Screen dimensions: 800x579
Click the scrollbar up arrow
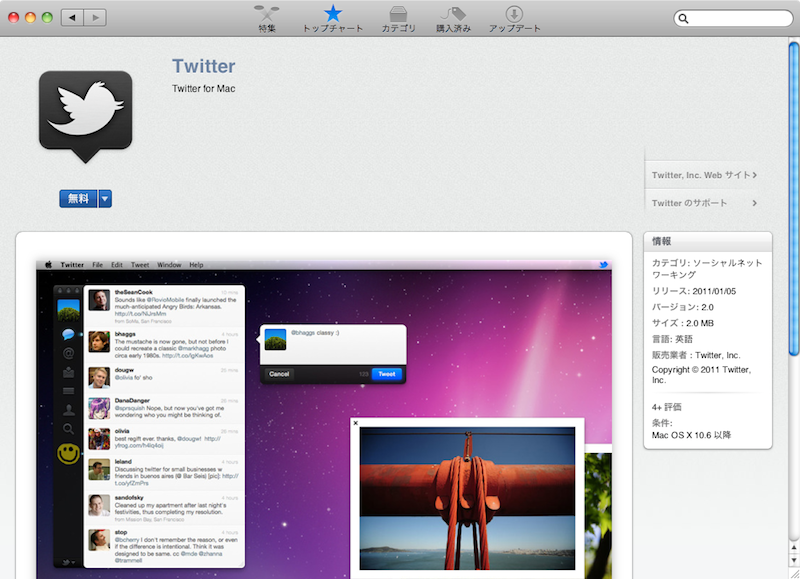tap(793, 548)
